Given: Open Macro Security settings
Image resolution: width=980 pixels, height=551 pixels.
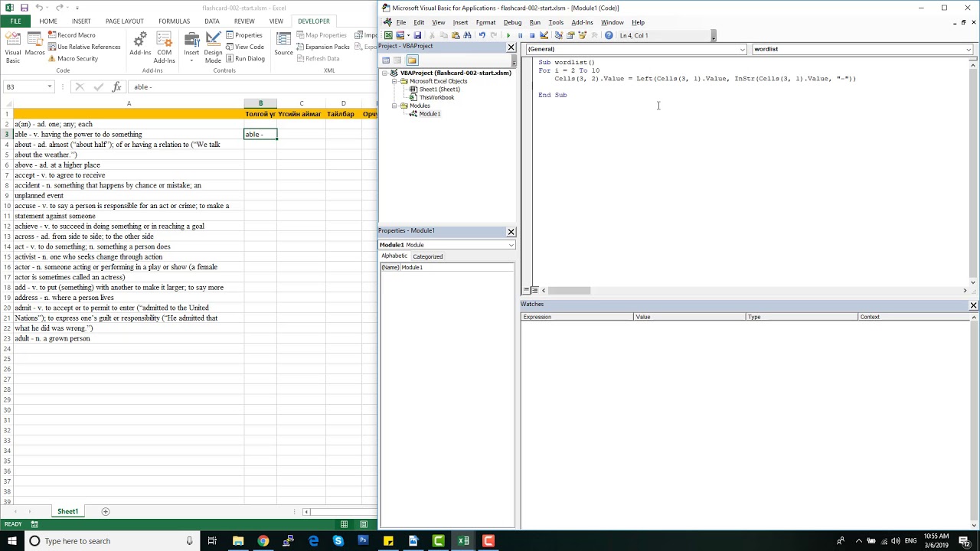Looking at the screenshot, I should click(72, 58).
